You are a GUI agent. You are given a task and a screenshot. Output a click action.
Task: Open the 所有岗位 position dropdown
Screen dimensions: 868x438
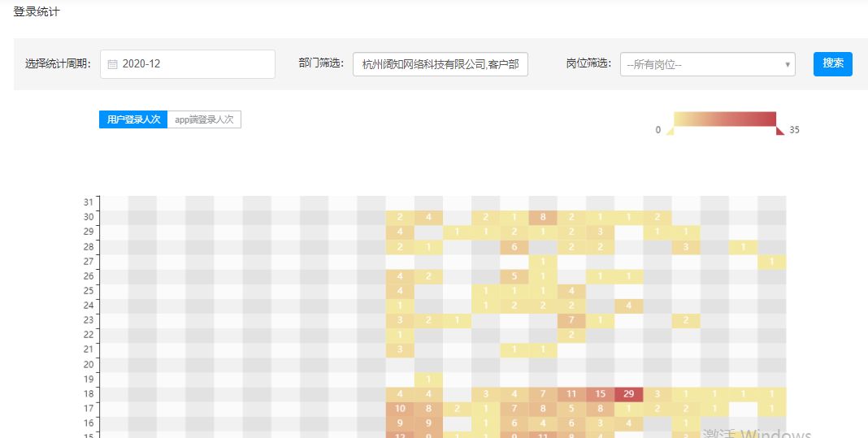pyautogui.click(x=701, y=64)
